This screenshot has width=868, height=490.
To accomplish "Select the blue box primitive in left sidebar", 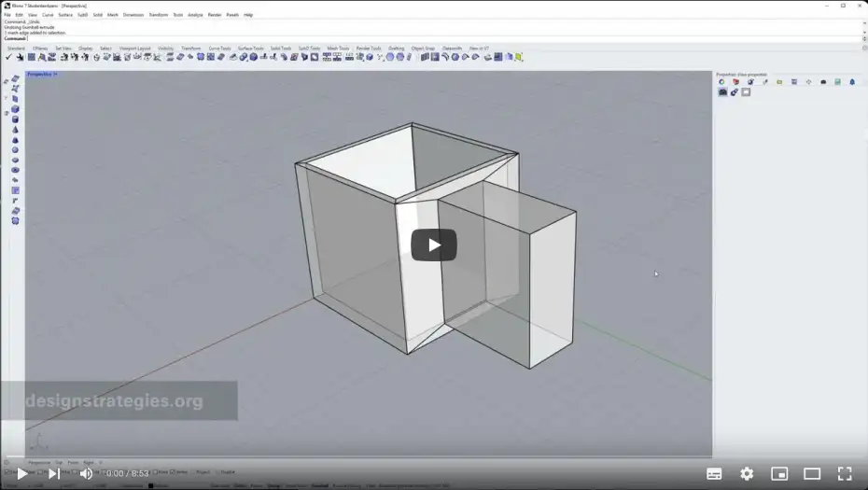I will [16, 109].
